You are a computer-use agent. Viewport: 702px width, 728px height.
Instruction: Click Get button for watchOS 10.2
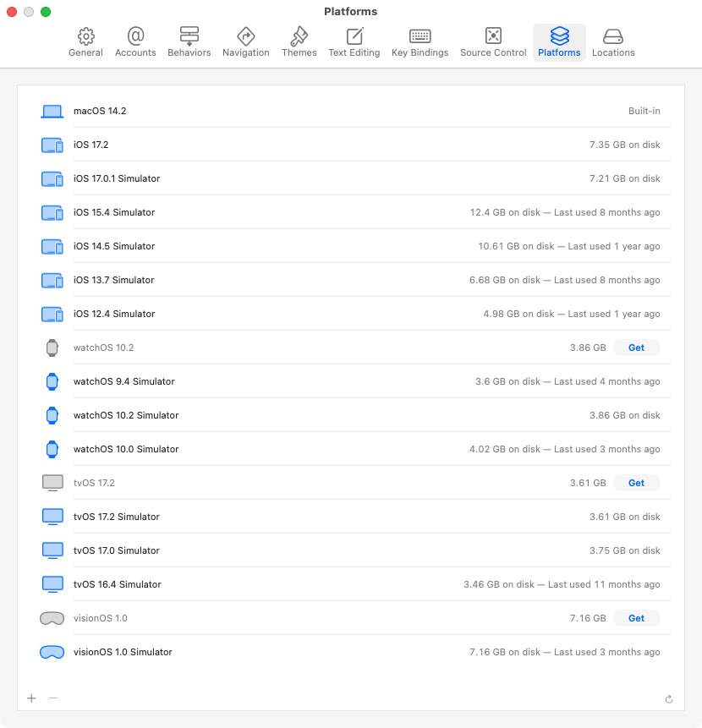coord(636,348)
